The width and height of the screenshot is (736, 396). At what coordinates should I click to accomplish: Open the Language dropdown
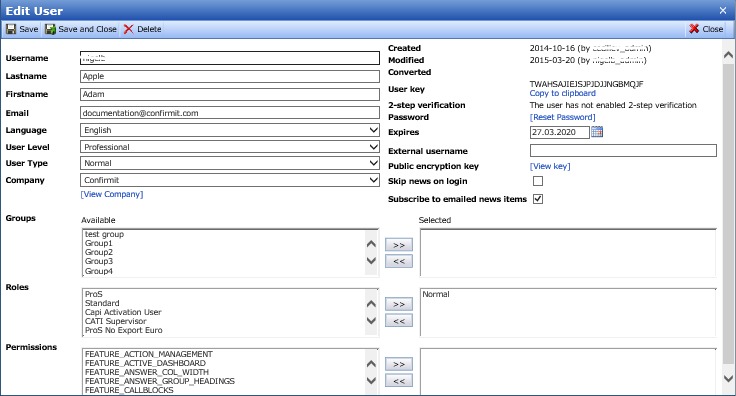click(x=230, y=130)
